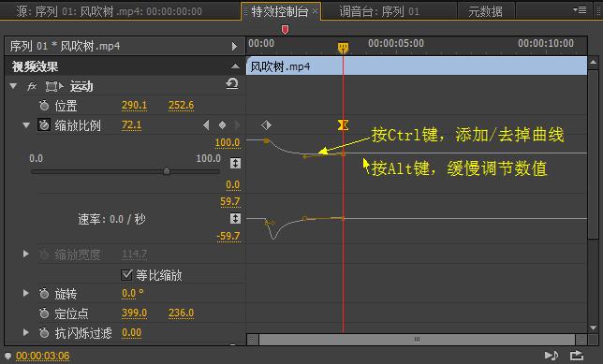Select the first 缩放比例 keyframe on timeline
The width and height of the screenshot is (603, 364).
[266, 125]
